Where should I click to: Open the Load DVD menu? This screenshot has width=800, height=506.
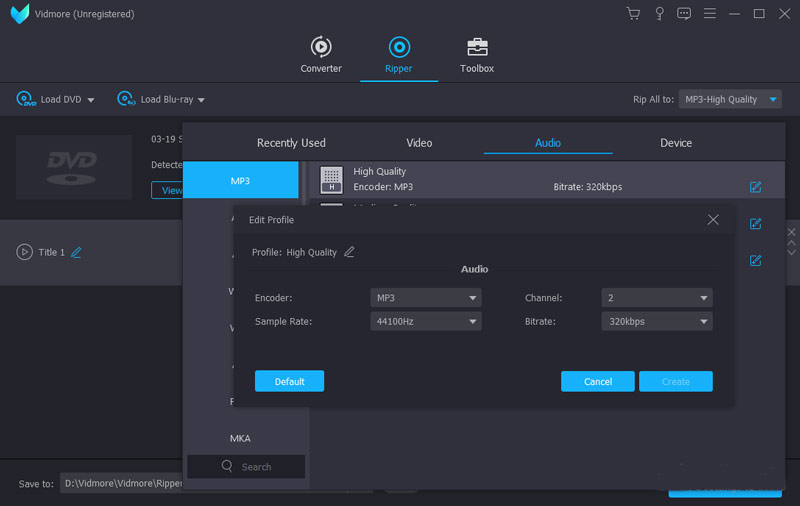pos(55,99)
